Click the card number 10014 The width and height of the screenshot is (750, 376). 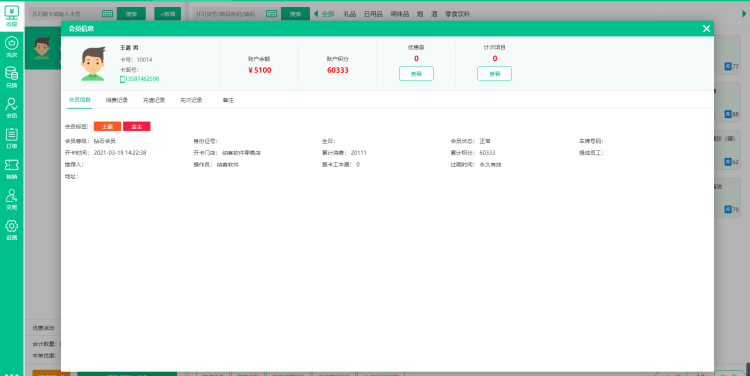(x=144, y=60)
